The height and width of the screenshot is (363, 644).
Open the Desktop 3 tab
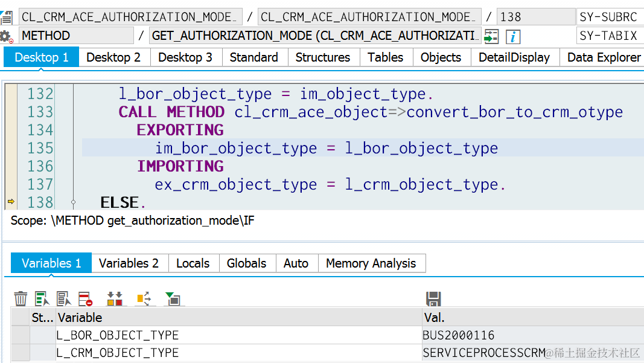pyautogui.click(x=186, y=57)
